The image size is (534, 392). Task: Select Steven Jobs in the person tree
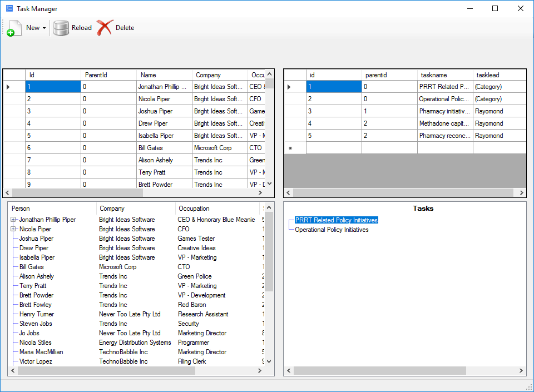[36, 324]
